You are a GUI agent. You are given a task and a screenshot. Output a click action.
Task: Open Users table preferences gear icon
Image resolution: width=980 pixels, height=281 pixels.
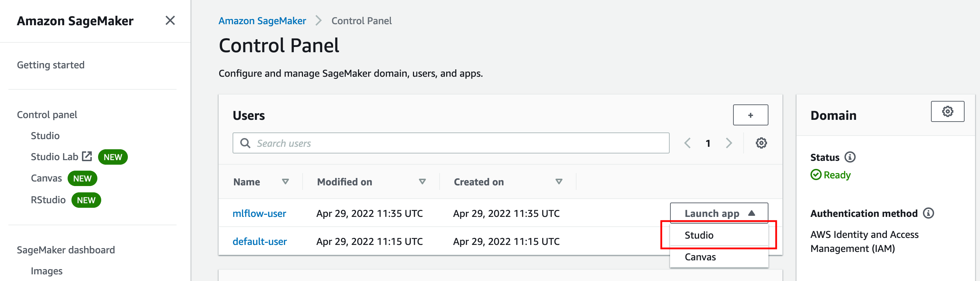pos(761,143)
